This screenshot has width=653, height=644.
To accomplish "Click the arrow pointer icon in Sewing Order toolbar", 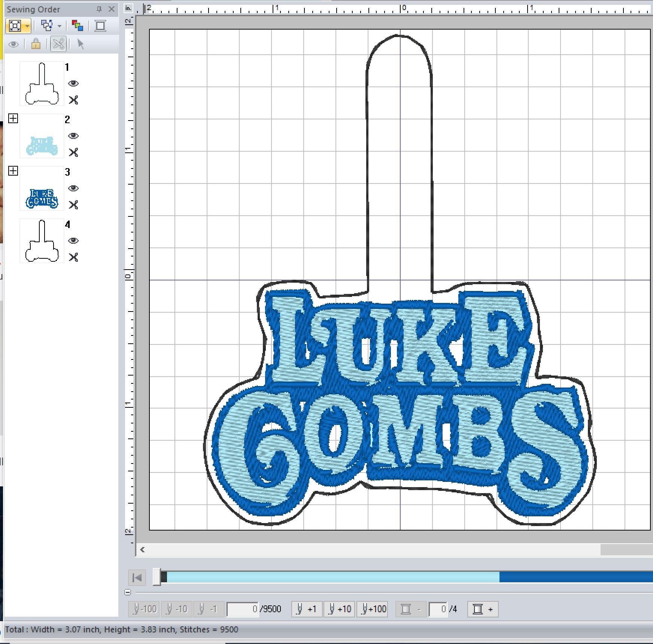I will 80,44.
